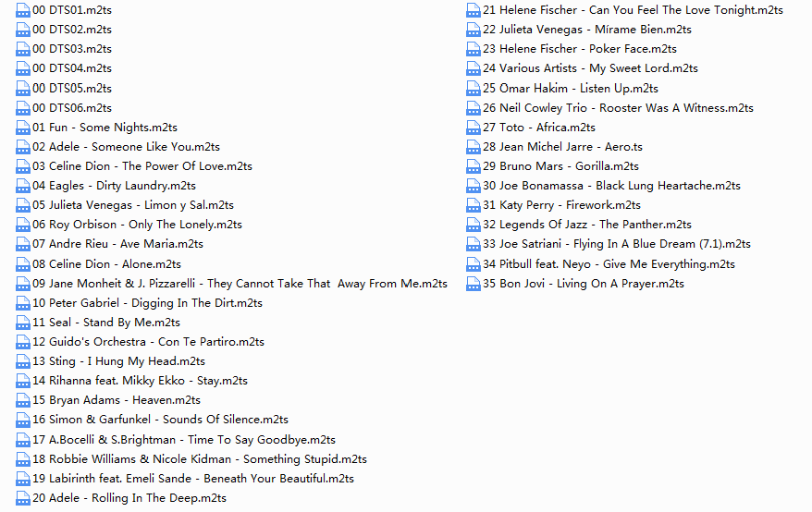Click the icon beside 03 Celine Dion - The Power Of Love

tap(23, 166)
